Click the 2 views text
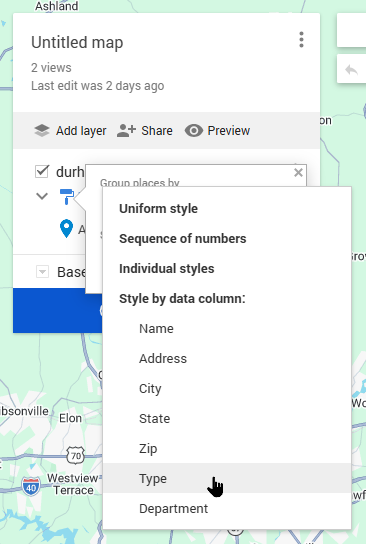The width and height of the screenshot is (366, 544). 51,68
